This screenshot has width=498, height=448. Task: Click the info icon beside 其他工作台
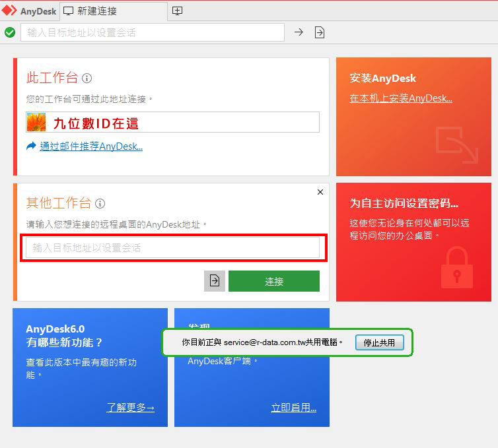[x=100, y=203]
